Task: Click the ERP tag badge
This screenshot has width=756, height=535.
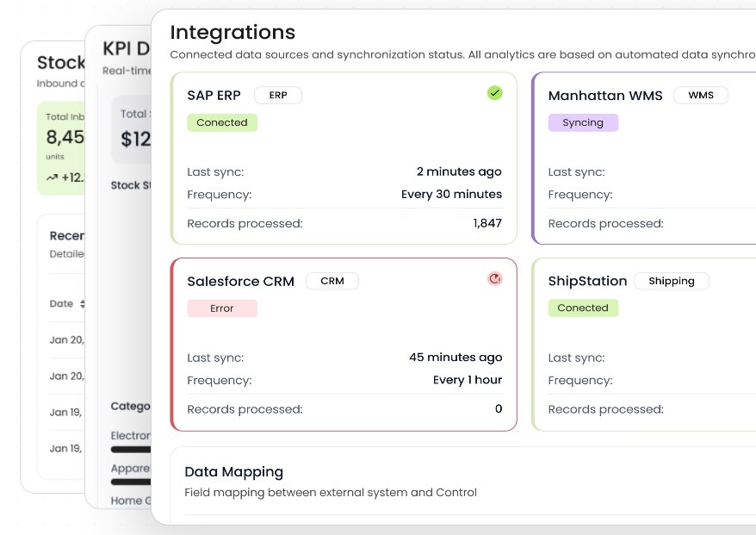Action: tap(278, 96)
